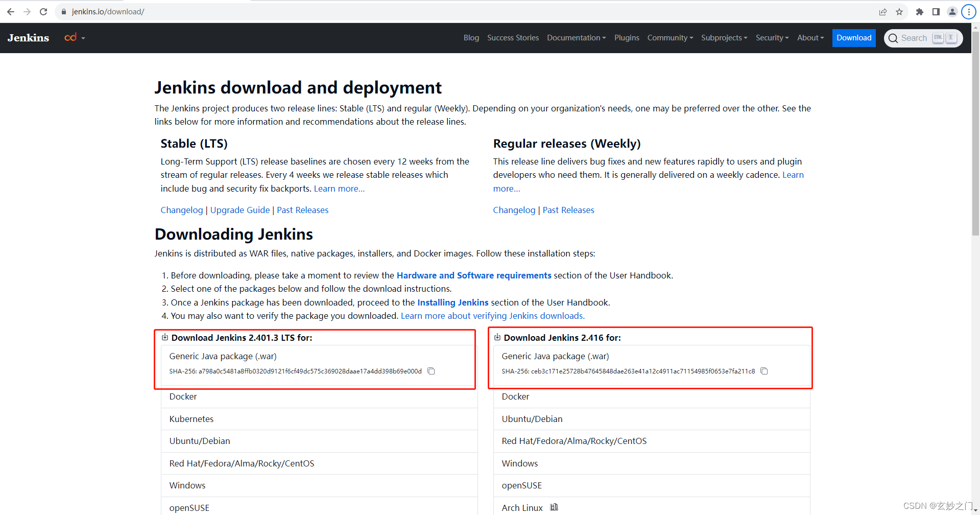
Task: Open the LTS Changelog link
Action: pyautogui.click(x=182, y=210)
